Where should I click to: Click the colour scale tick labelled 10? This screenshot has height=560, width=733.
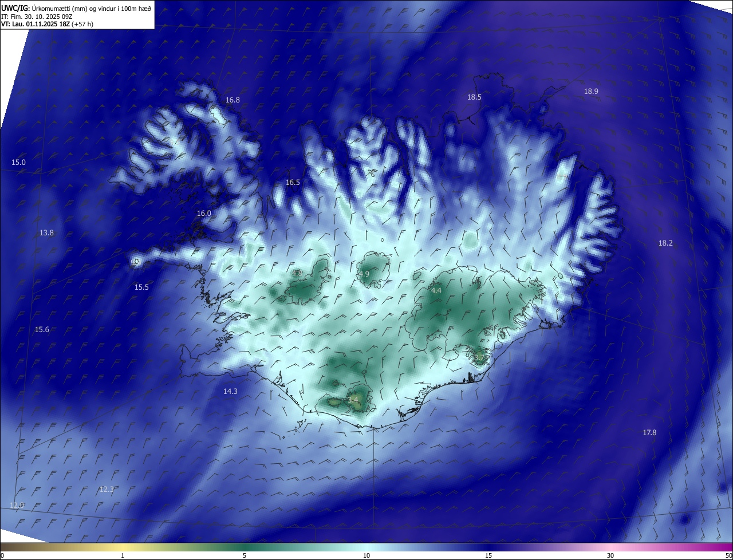coord(366,555)
